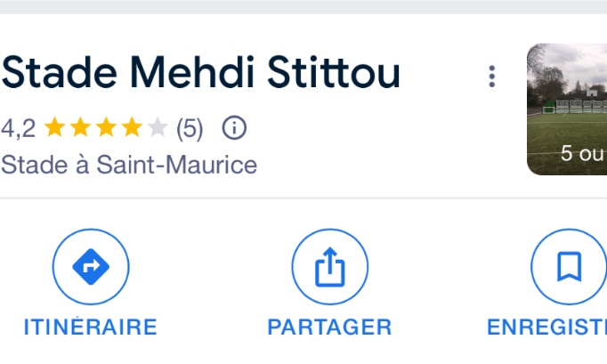607x364 pixels.
Task: Click the 4,2 rating score
Action: [x=18, y=129]
